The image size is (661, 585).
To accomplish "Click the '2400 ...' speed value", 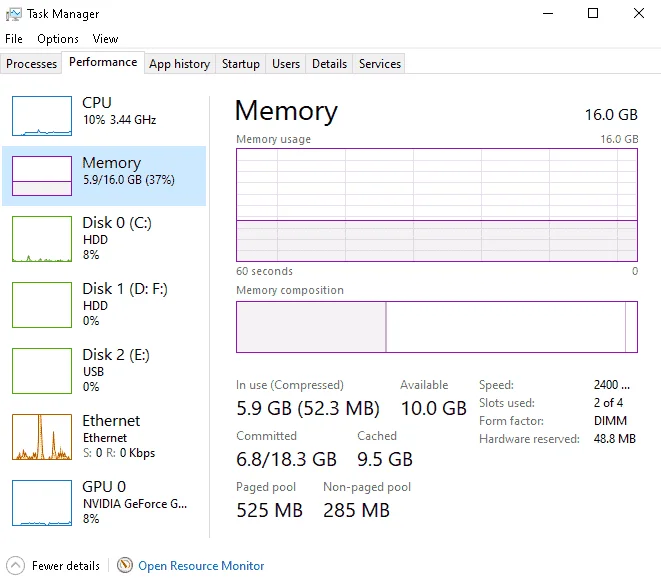I will click(x=612, y=384).
